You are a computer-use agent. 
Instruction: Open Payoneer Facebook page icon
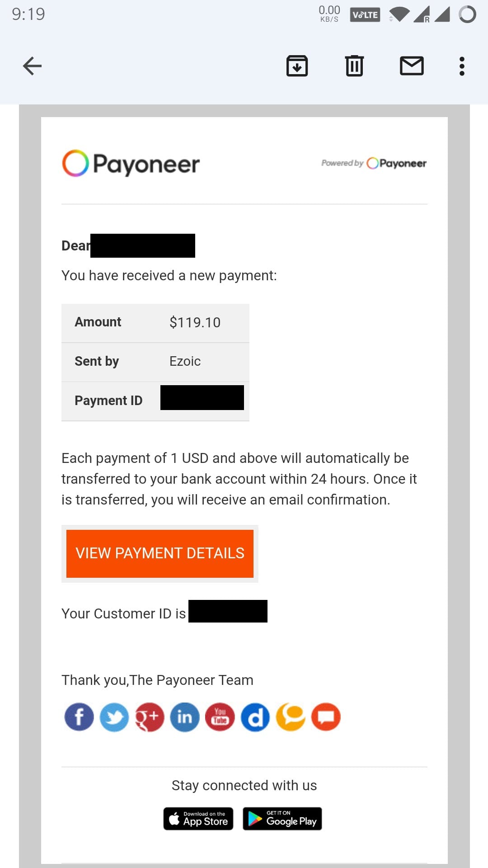point(79,717)
